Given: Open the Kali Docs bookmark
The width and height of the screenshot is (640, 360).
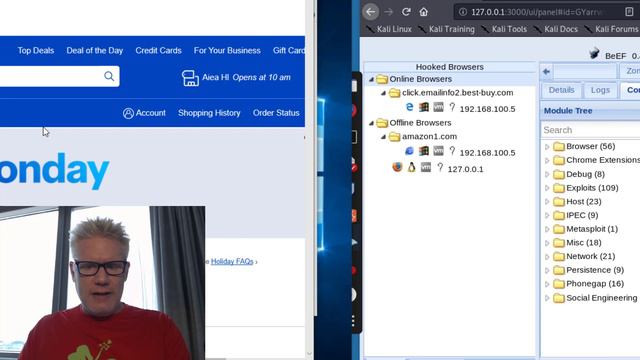Looking at the screenshot, I should point(556,29).
